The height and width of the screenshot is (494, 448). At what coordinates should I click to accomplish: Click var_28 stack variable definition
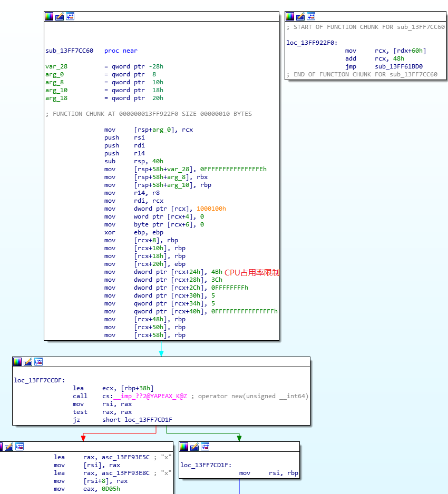click(104, 66)
